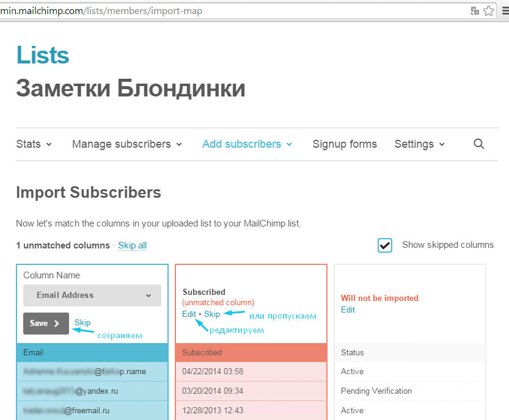Select the Subscribed column header cell
Screen dimensions: 509x420
tap(251, 352)
